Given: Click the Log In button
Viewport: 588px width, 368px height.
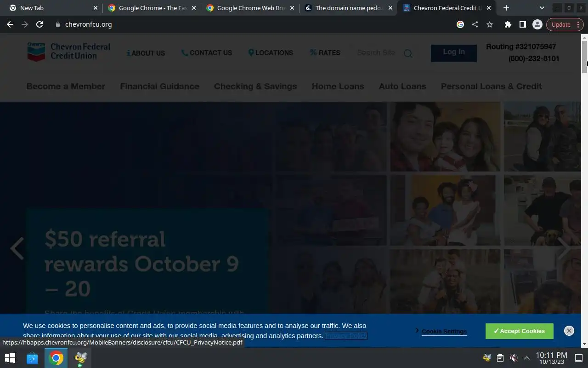Looking at the screenshot, I should click(453, 52).
